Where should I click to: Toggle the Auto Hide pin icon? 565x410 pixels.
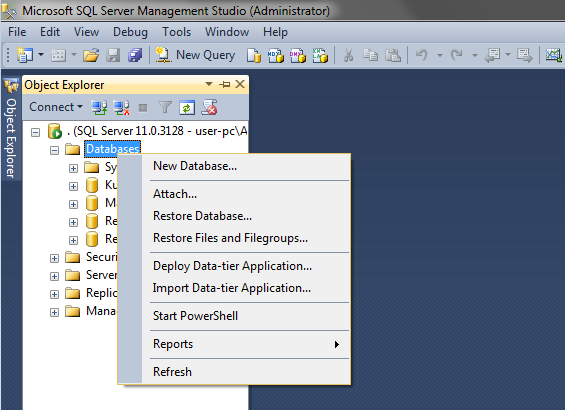(x=224, y=84)
